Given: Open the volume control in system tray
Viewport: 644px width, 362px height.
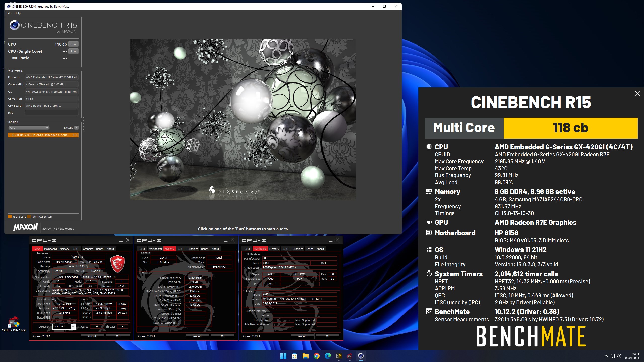Looking at the screenshot, I should [x=619, y=356].
